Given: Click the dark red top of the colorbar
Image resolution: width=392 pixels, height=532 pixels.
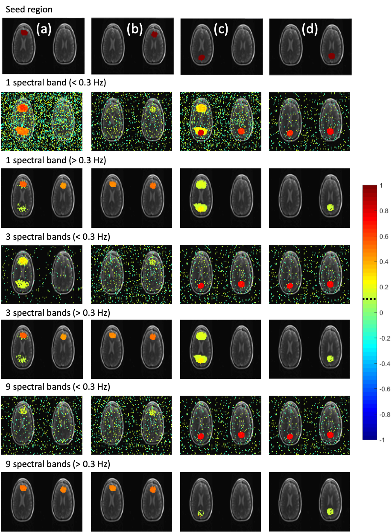Looking at the screenshot, I should pyautogui.click(x=369, y=188).
